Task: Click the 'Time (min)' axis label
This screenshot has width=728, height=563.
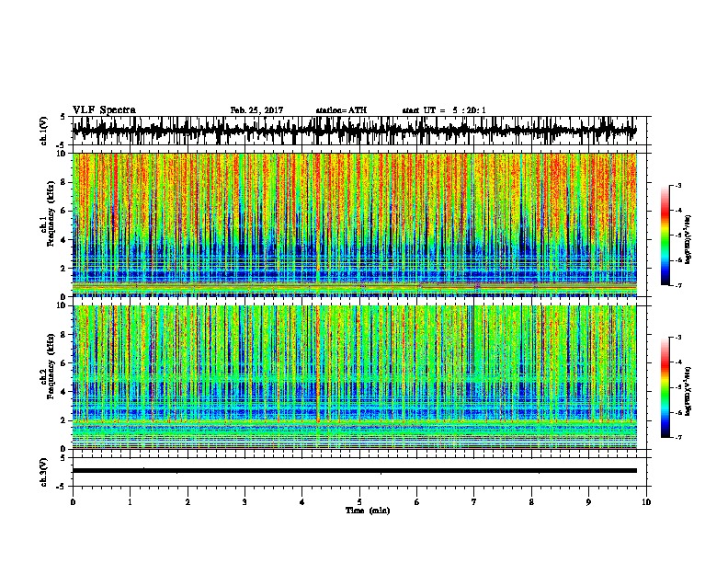Action: pyautogui.click(x=368, y=511)
